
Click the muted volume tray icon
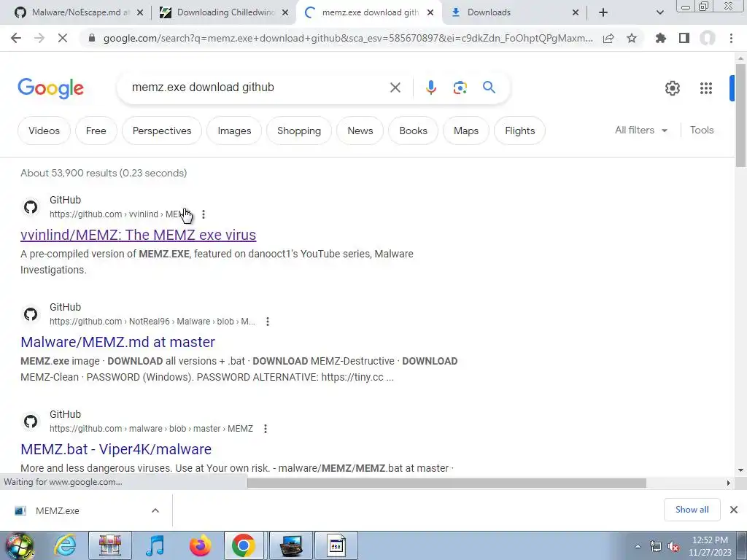673,547
